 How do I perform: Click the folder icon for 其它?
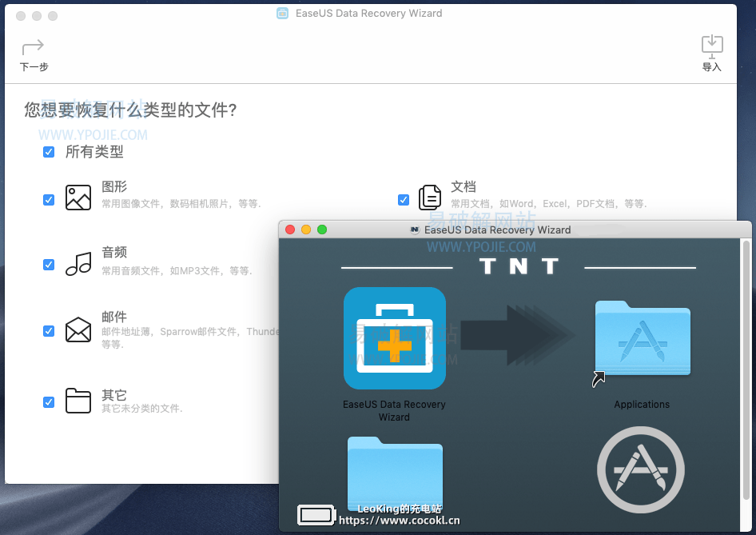[78, 401]
